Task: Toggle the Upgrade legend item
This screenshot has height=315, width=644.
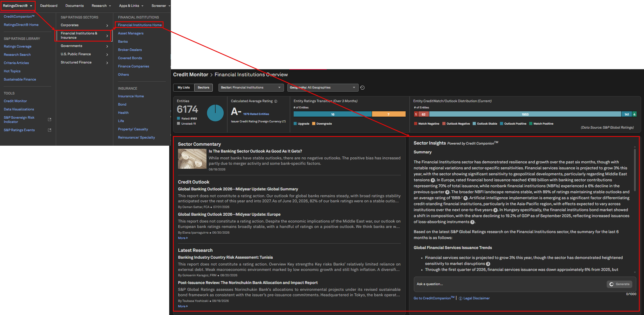Action: 301,124
